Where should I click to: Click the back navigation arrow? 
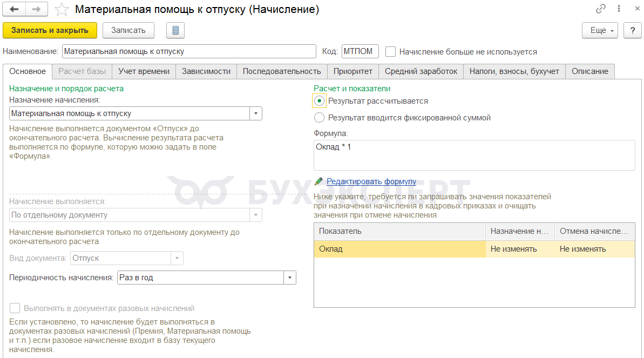click(x=15, y=9)
